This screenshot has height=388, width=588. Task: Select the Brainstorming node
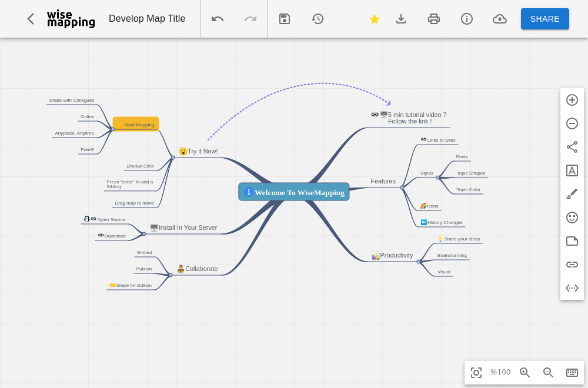point(452,256)
